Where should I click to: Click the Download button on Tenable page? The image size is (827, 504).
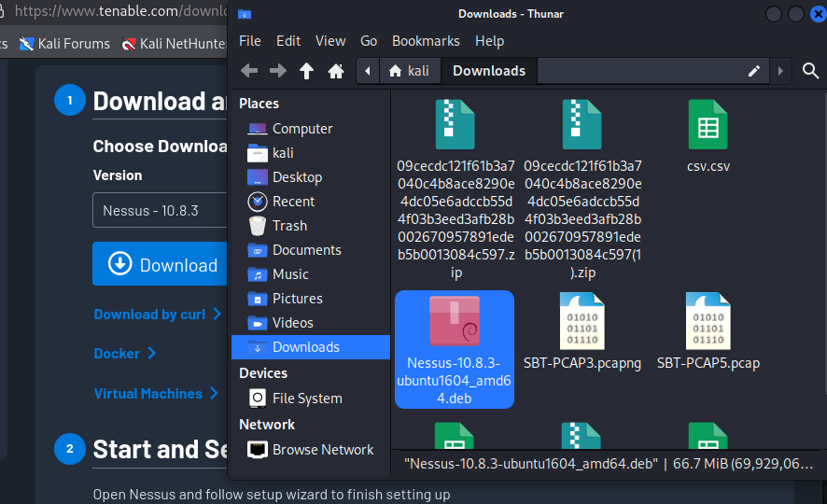tap(160, 264)
